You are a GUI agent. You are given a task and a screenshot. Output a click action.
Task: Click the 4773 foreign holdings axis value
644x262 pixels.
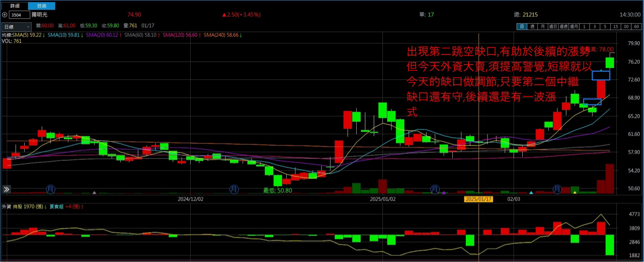tap(634, 214)
